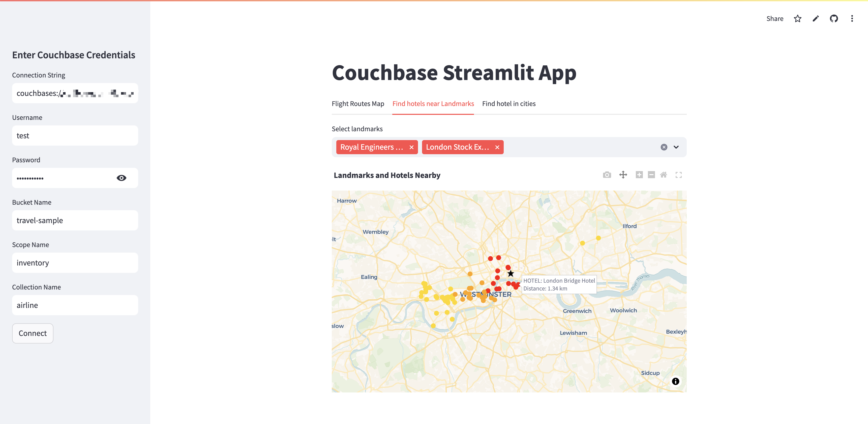Viewport: 868px width, 424px height.
Task: Toggle password visibility eye icon
Action: tap(121, 178)
